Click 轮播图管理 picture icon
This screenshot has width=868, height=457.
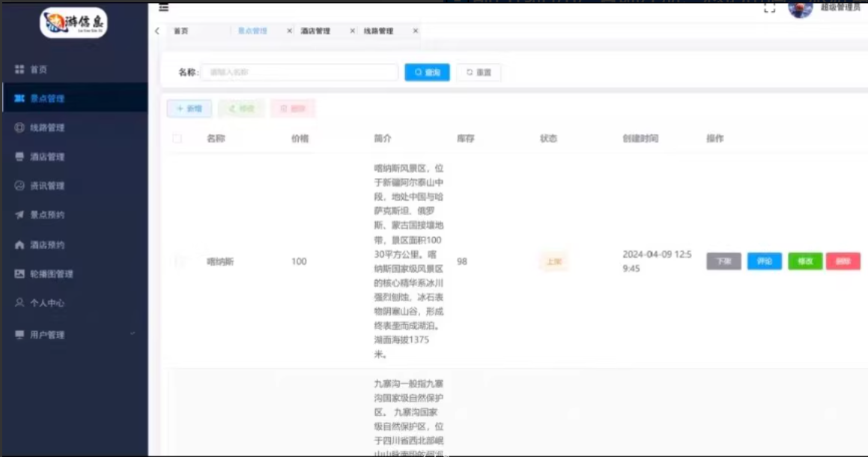[x=19, y=273]
